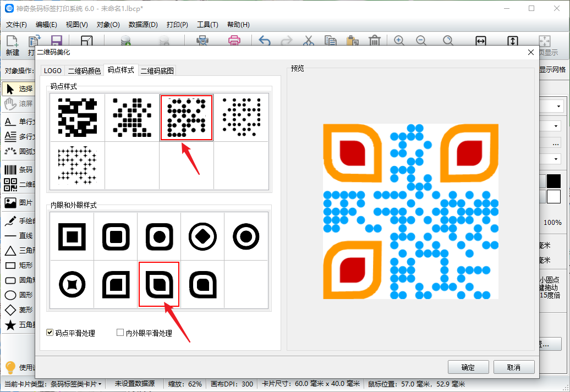Select the 条码 barcode tool
The image size is (570, 392).
19,170
